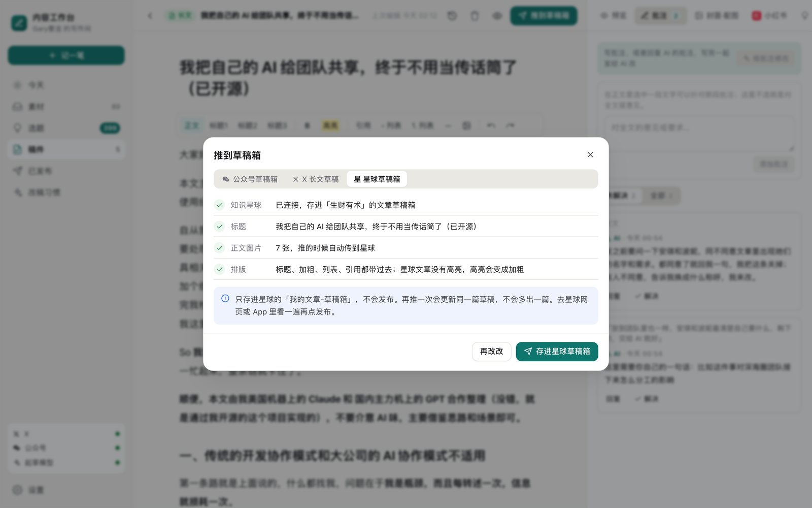Screen dimensions: 812x508
Task: Click the WeChat icon in the 公众号草稿箱 tab
Action: (226, 179)
